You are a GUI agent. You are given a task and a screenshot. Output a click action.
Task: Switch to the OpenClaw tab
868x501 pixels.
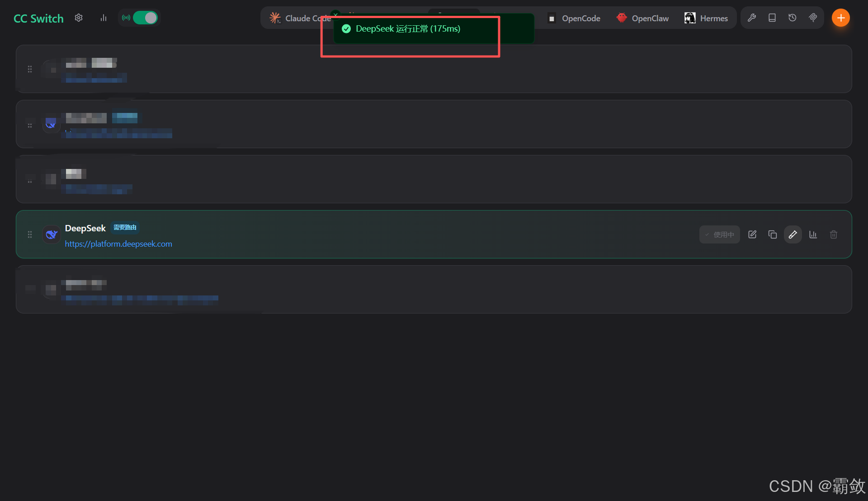(642, 18)
